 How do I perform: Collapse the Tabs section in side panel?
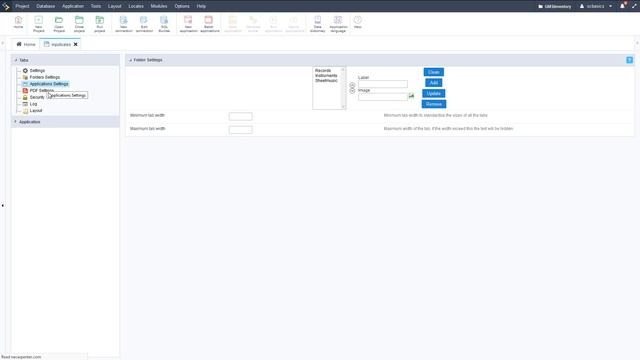tap(16, 60)
